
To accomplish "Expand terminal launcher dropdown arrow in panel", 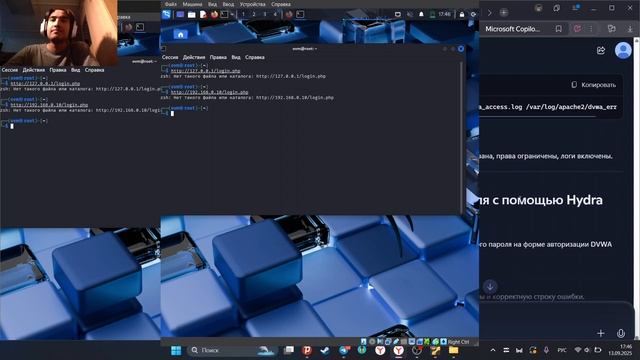I will (x=232, y=14).
